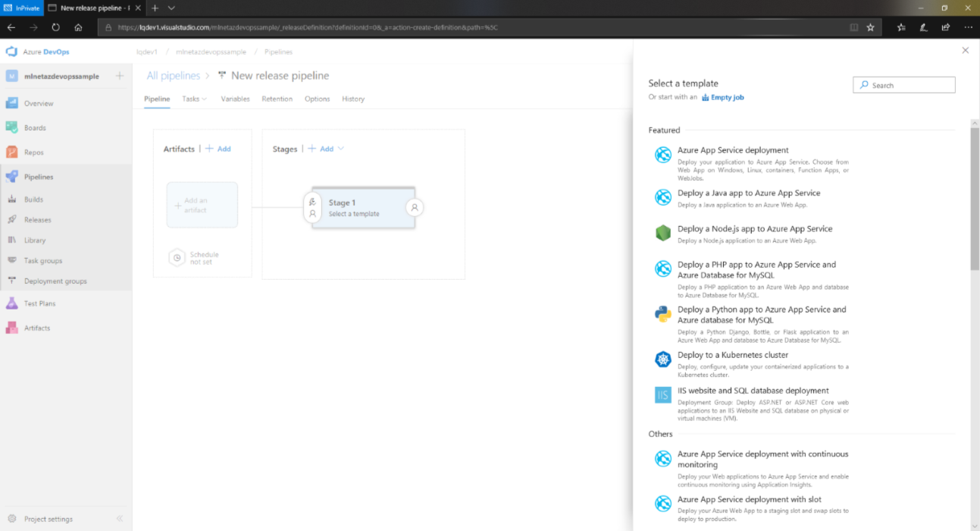
Task: Click the Artifacts sidebar icon
Action: click(11, 328)
